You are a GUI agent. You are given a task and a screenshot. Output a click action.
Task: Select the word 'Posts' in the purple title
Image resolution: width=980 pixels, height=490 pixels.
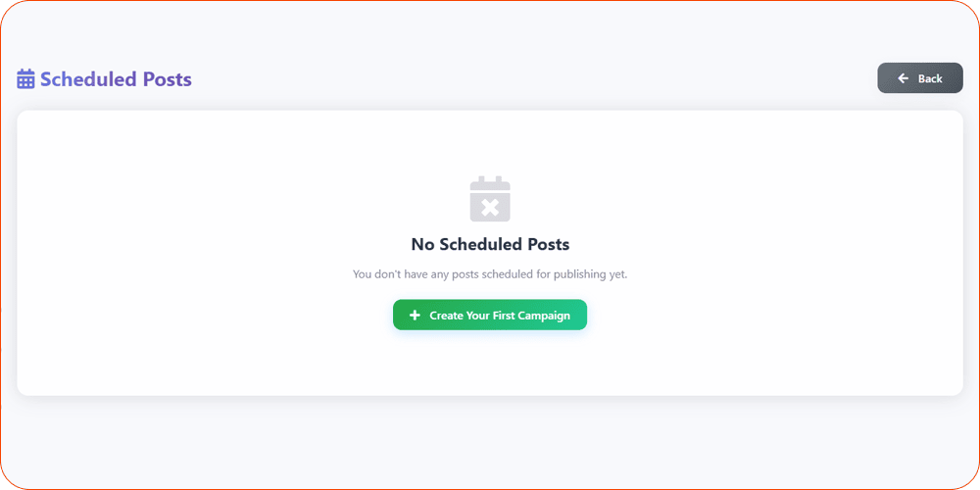[167, 79]
